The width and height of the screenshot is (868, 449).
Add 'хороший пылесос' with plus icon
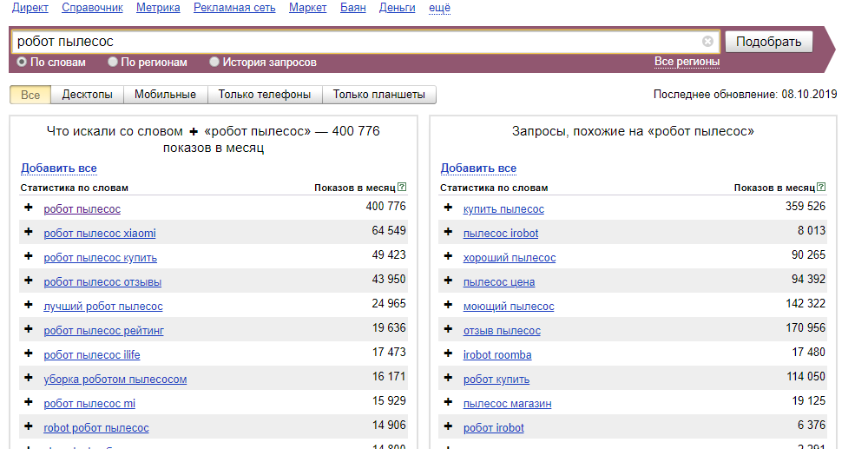tap(449, 256)
